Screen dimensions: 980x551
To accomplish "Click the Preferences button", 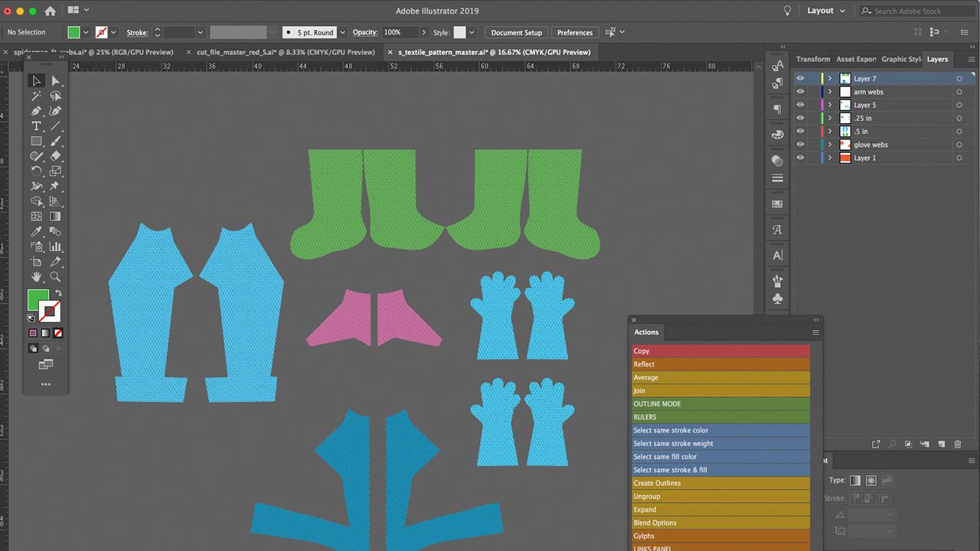I will click(574, 32).
